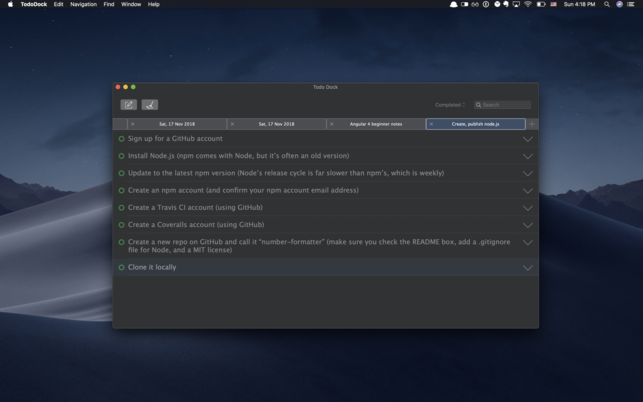Add a new tab with the plus icon
This screenshot has height=402, width=643.
pos(532,124)
